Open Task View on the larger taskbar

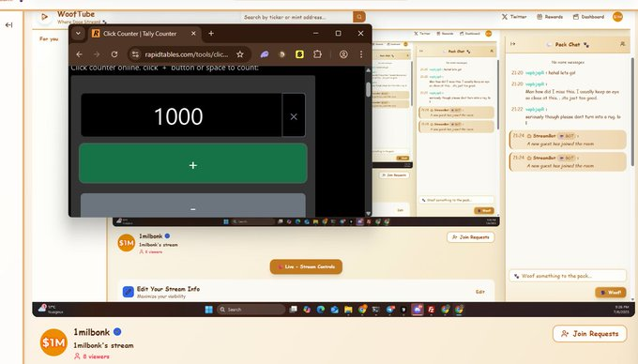pos(293,310)
